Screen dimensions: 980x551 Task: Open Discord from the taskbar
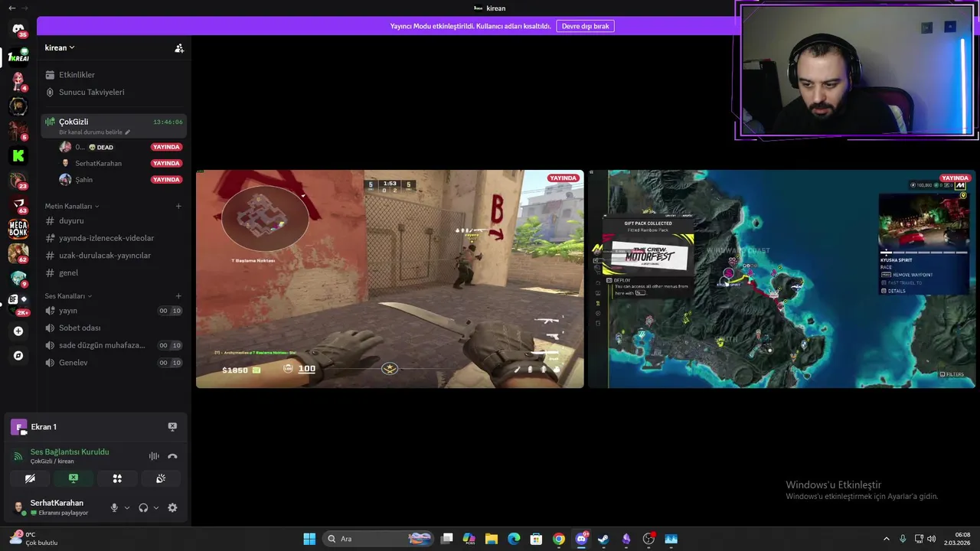coord(581,539)
